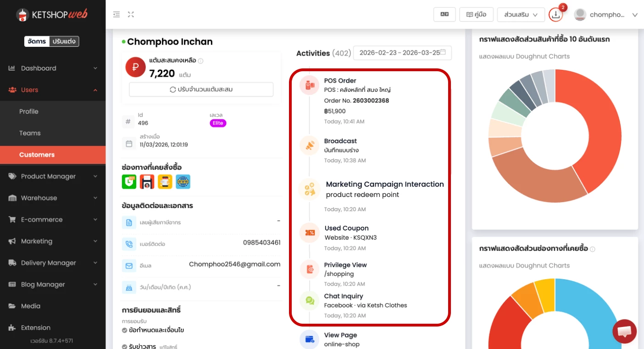644x349 pixels.
Task: Collapse the sidebar menu icon
Action: click(x=117, y=15)
